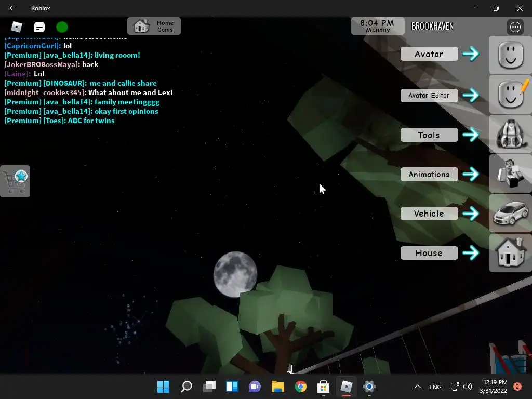Click the Avatar Editor label
The height and width of the screenshot is (399, 532).
429,96
